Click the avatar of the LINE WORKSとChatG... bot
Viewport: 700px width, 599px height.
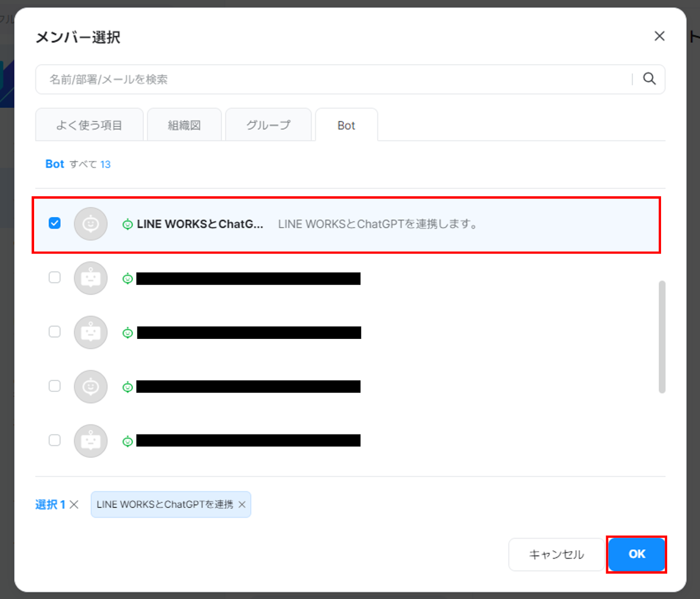(91, 224)
